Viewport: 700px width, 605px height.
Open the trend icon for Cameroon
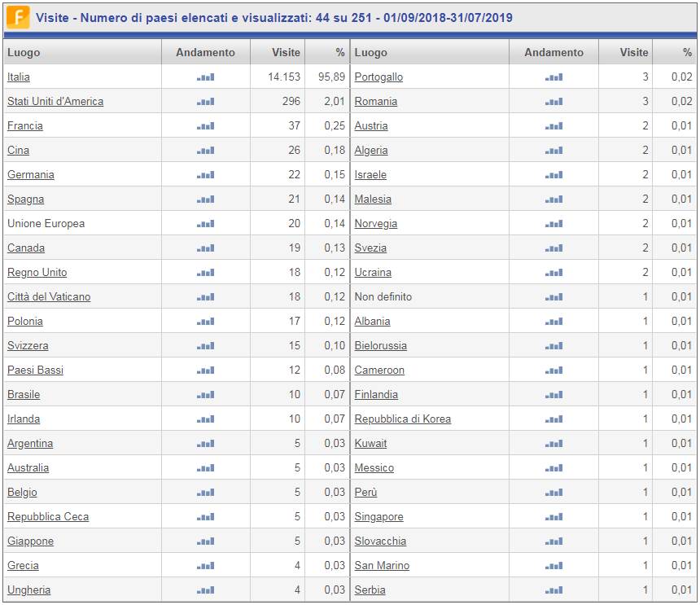pyautogui.click(x=553, y=370)
